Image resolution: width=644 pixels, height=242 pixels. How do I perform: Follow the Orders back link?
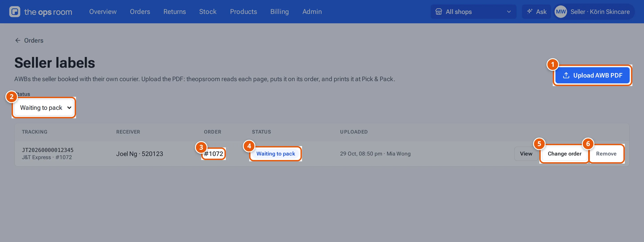29,40
